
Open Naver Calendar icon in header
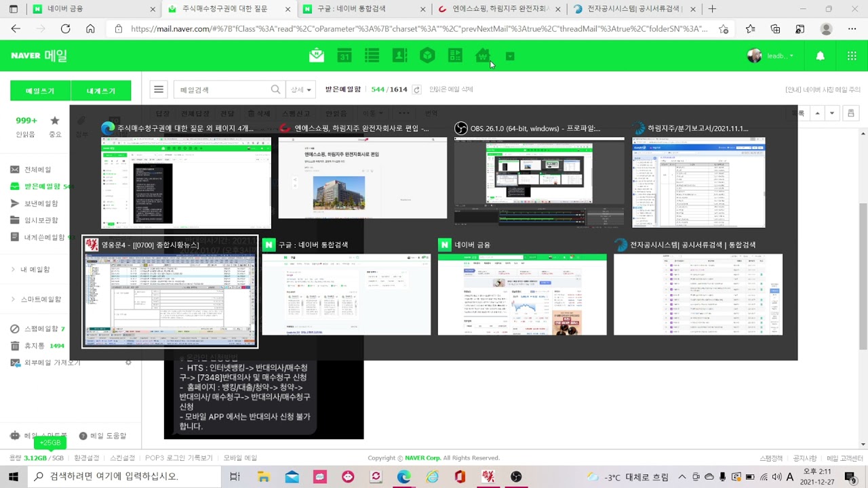[344, 56]
